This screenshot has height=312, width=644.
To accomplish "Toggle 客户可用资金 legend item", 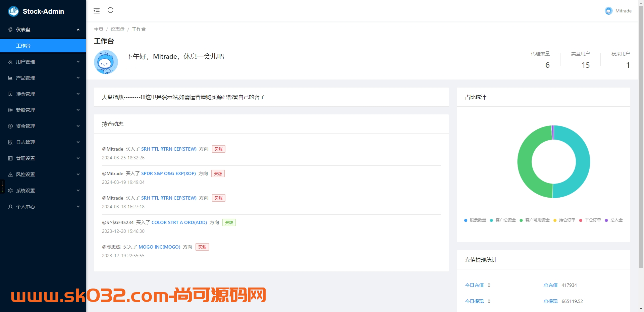I will (x=535, y=220).
